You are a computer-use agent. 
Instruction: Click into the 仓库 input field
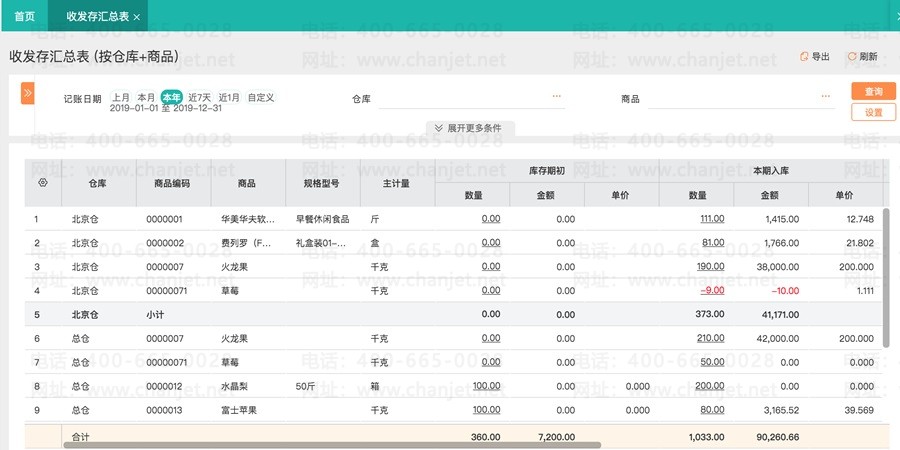[x=472, y=98]
